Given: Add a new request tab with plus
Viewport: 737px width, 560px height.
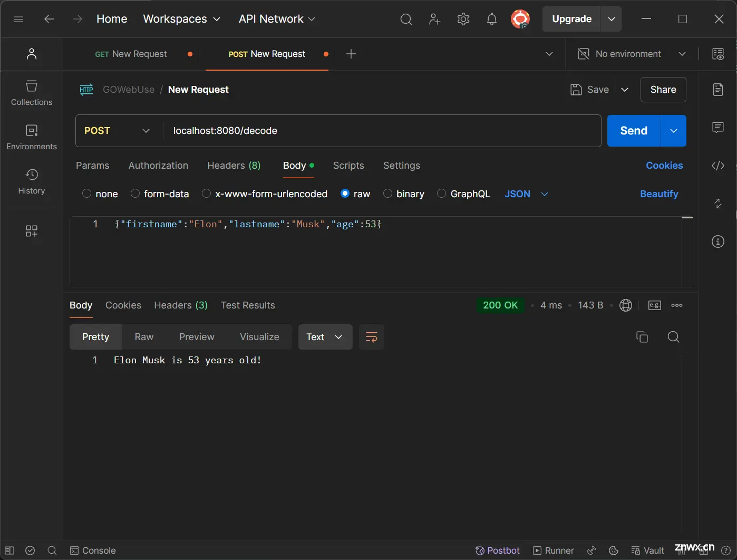Looking at the screenshot, I should pos(351,54).
